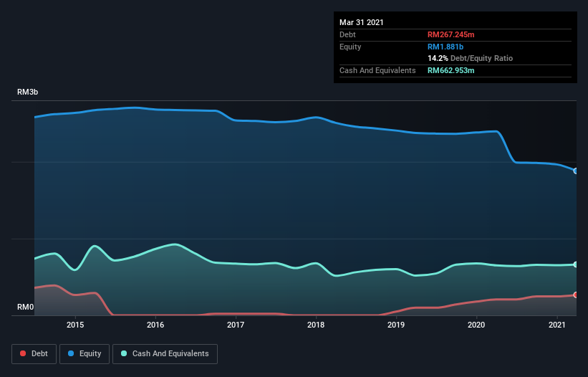Select the RM267.245m debt value in tooltip
Viewport: 588px width, 377px height.
pos(450,34)
